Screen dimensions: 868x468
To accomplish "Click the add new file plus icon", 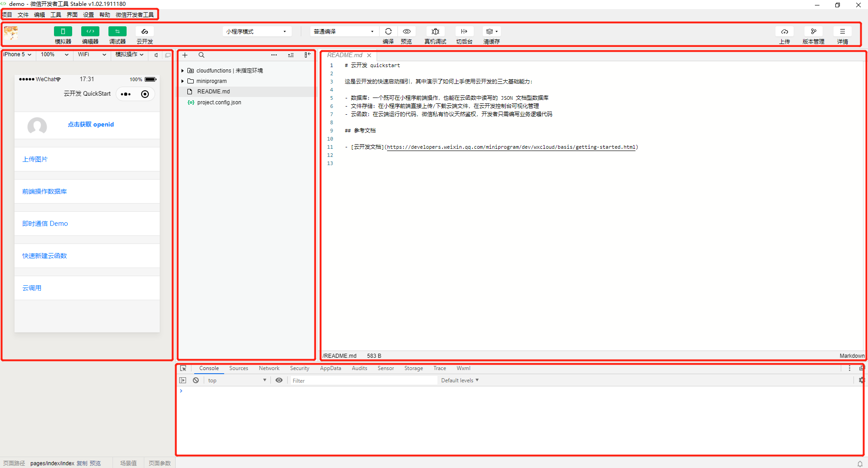I will [185, 55].
